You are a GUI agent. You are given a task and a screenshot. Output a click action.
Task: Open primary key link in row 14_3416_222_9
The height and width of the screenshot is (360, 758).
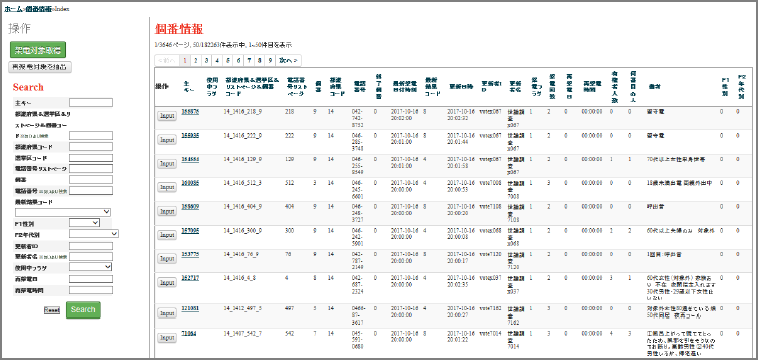pyautogui.click(x=190, y=135)
